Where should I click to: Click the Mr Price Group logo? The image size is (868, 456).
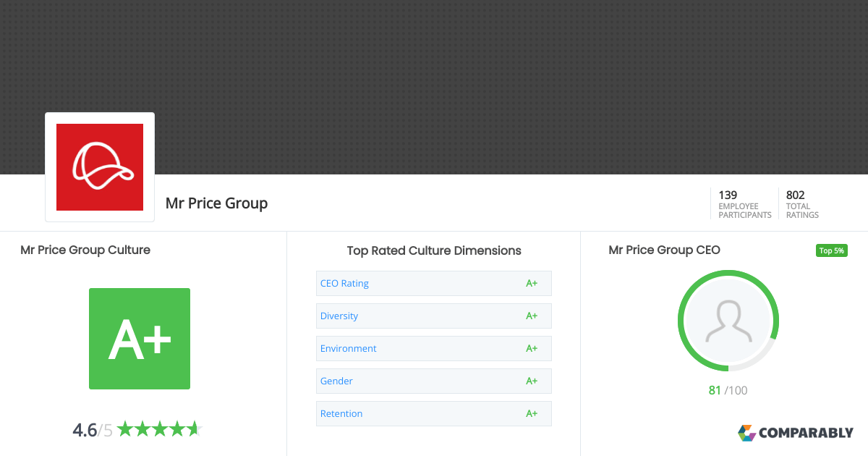[100, 166]
